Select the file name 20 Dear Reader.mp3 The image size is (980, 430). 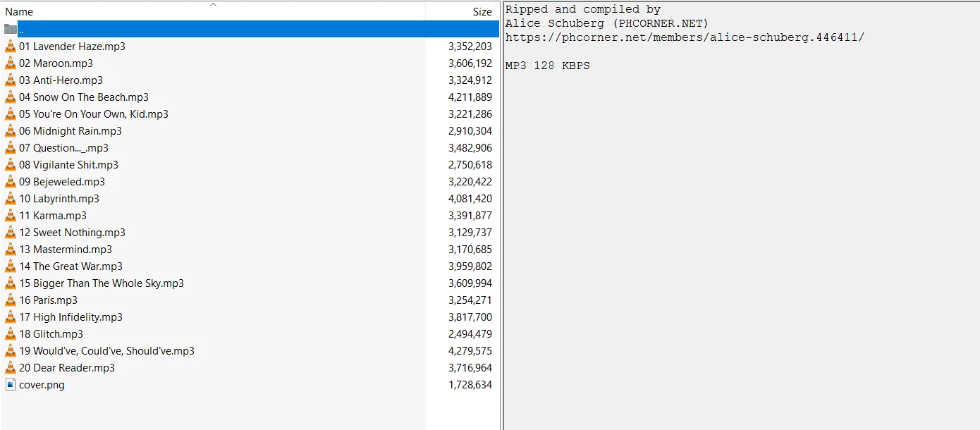tap(67, 368)
